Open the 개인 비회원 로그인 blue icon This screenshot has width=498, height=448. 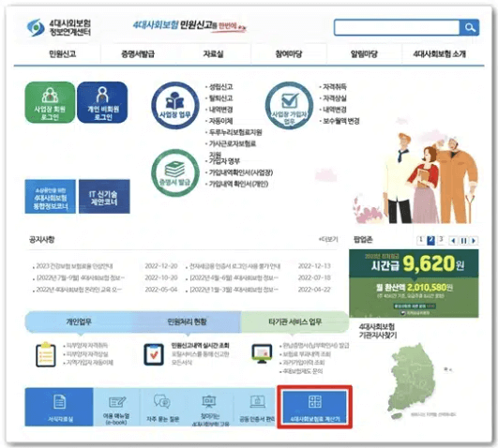(x=102, y=102)
